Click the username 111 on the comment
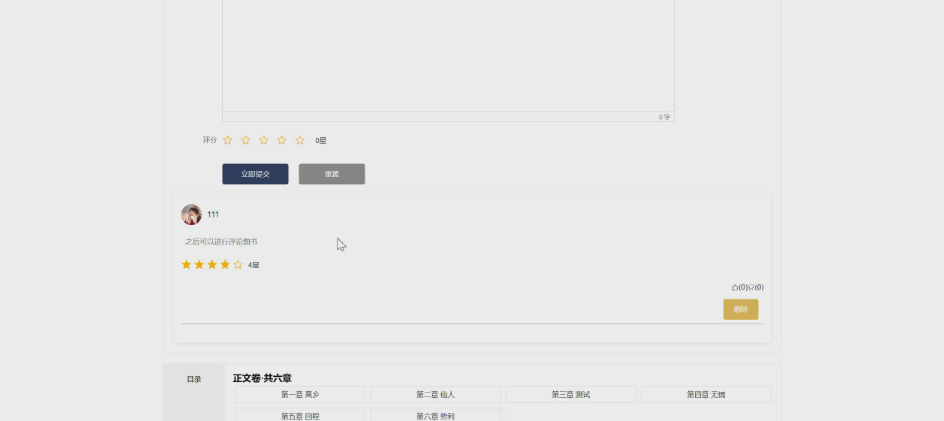The height and width of the screenshot is (421, 944). coord(213,214)
